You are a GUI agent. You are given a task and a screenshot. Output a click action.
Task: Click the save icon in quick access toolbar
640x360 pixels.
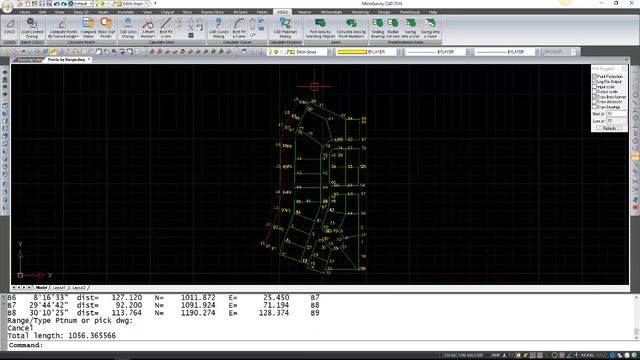(41, 4)
